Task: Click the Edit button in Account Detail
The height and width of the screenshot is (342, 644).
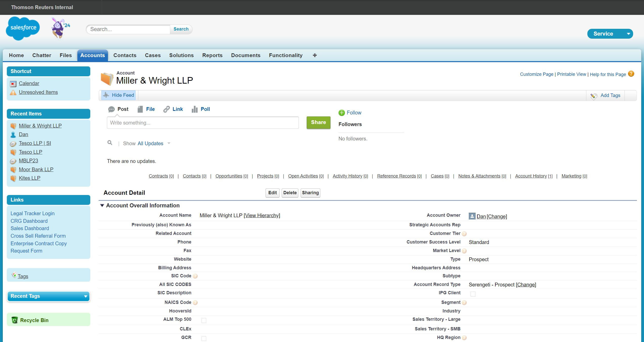Action: point(272,193)
